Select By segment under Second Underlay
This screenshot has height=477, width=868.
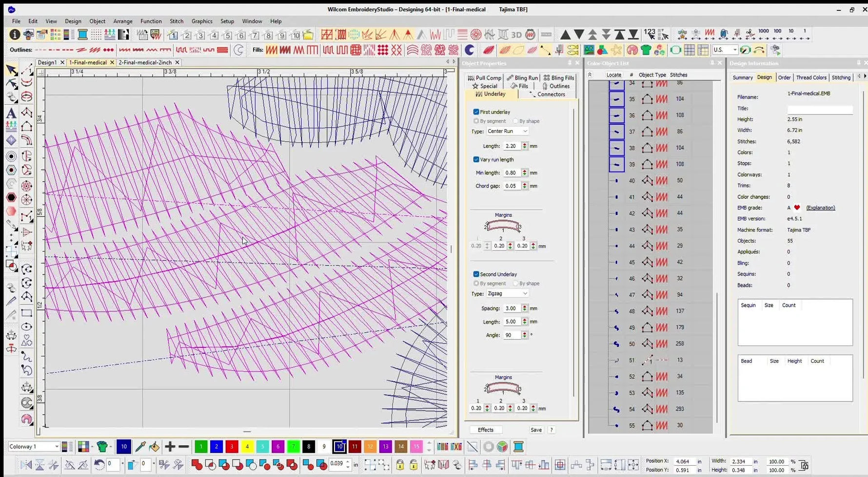click(x=490, y=283)
